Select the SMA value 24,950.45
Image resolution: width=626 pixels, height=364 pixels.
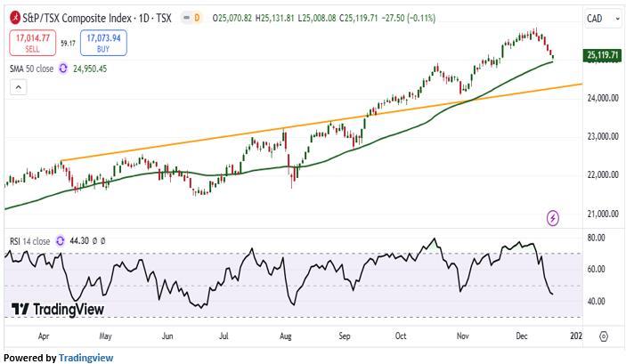pos(90,69)
